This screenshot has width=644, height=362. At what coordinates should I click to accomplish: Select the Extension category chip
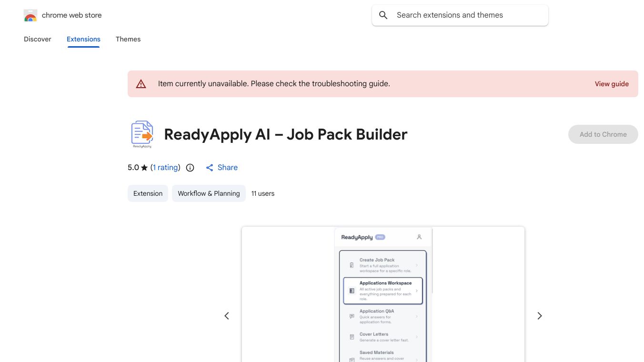[x=148, y=193]
